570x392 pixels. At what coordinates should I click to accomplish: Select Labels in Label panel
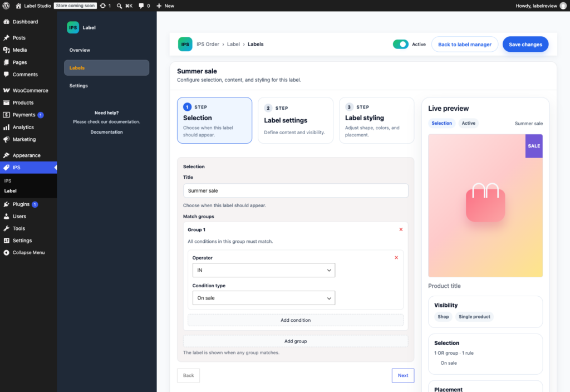coord(106,67)
